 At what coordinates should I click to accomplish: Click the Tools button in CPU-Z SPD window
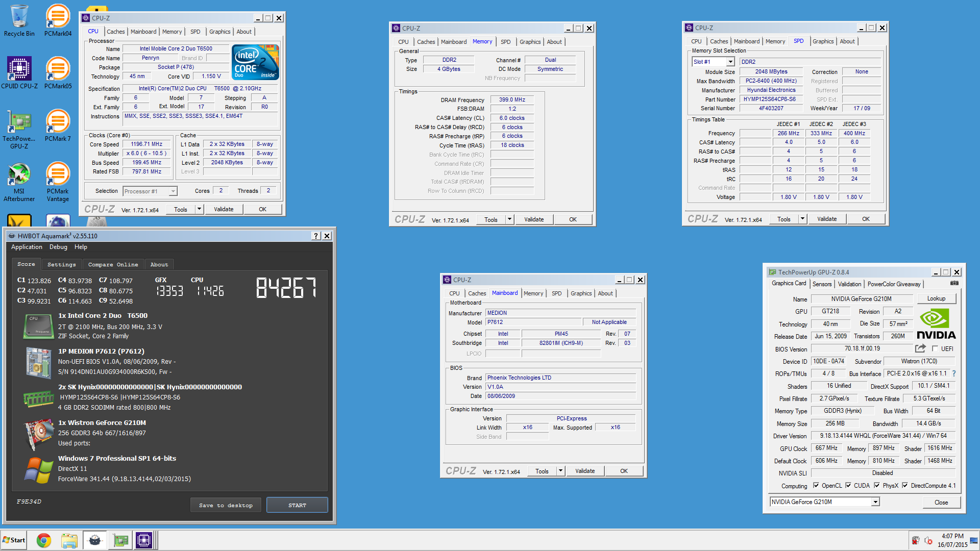(784, 219)
